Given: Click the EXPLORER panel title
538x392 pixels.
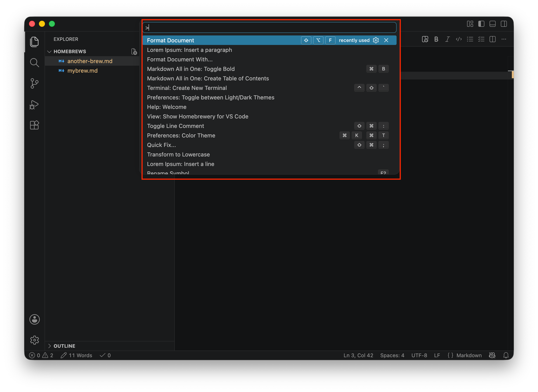Looking at the screenshot, I should click(66, 39).
